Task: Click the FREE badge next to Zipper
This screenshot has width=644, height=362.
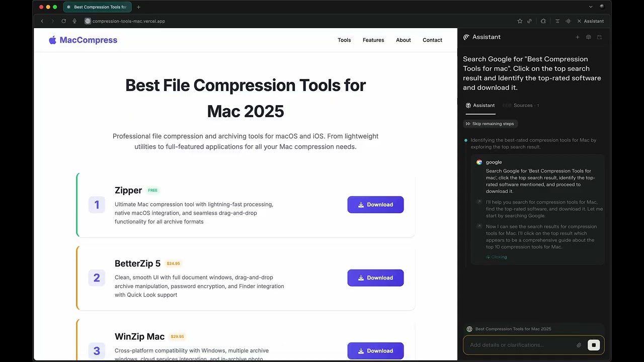Action: click(x=153, y=191)
